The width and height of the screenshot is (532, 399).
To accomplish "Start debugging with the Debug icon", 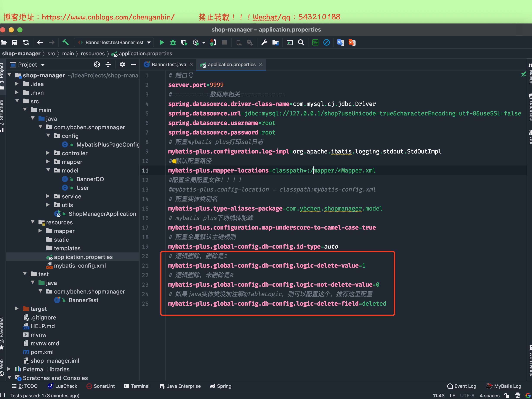I will 173,42.
